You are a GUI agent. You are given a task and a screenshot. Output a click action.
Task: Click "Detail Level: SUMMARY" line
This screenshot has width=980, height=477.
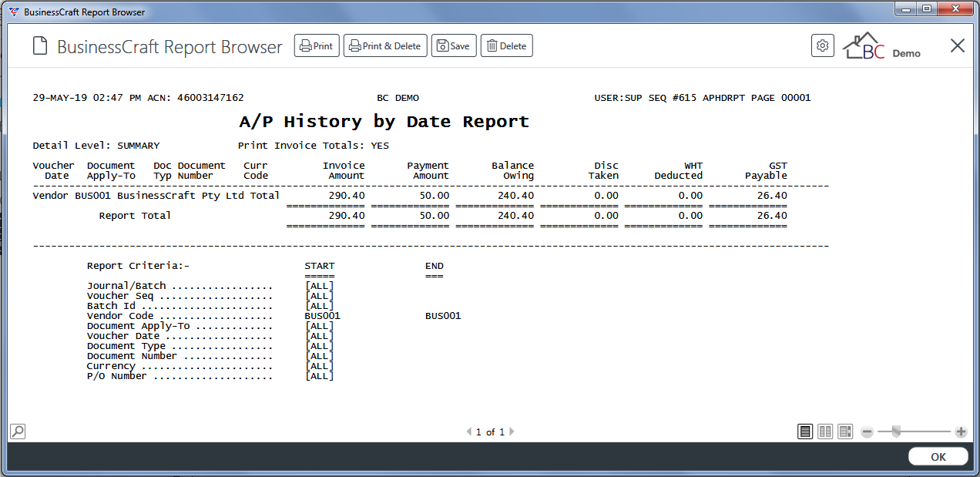coord(96,146)
